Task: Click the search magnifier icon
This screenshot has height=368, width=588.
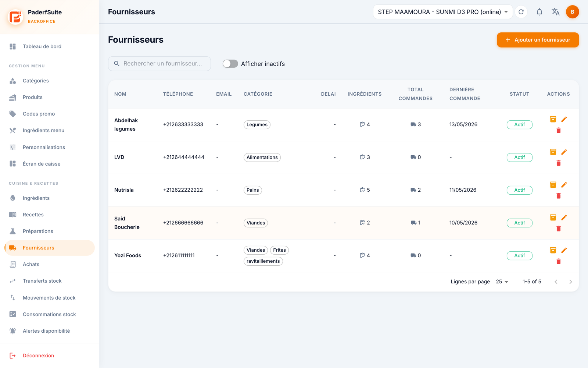Action: (x=117, y=64)
